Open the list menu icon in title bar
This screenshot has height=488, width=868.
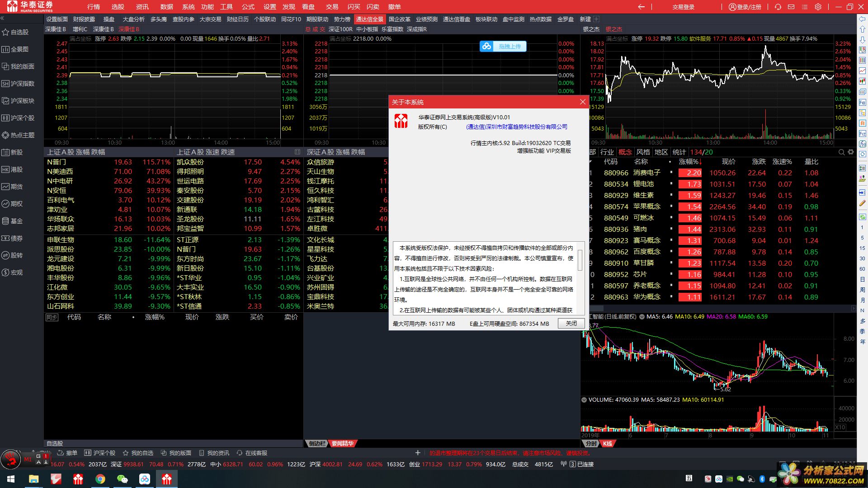[805, 7]
